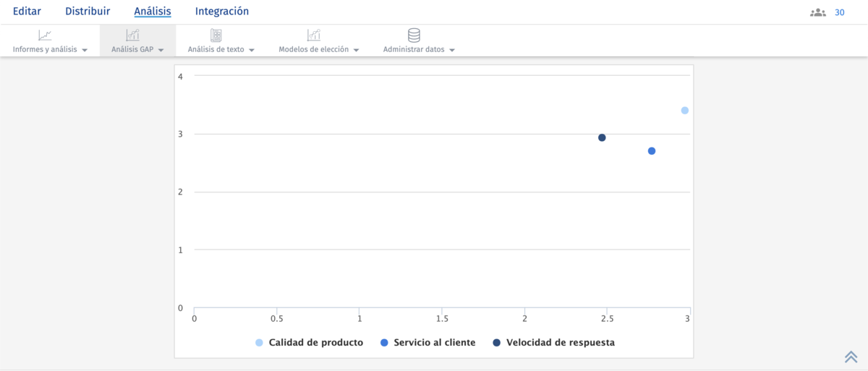Toggle Calidad de producto legend series

coord(309,343)
